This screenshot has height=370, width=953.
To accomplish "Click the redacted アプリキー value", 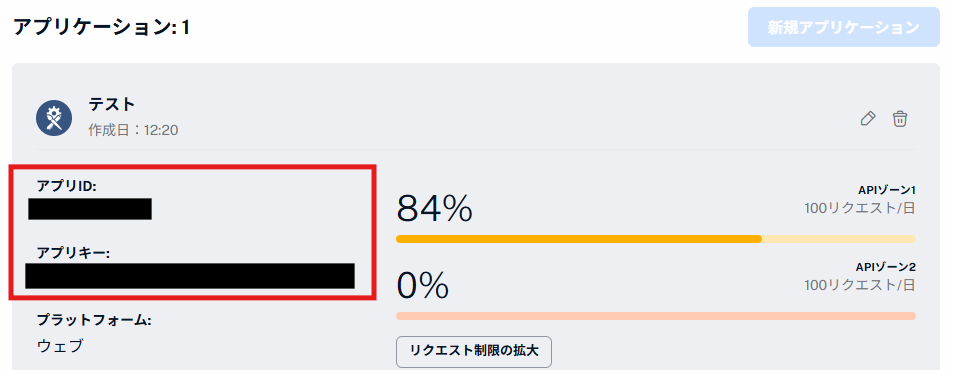I will [x=190, y=276].
